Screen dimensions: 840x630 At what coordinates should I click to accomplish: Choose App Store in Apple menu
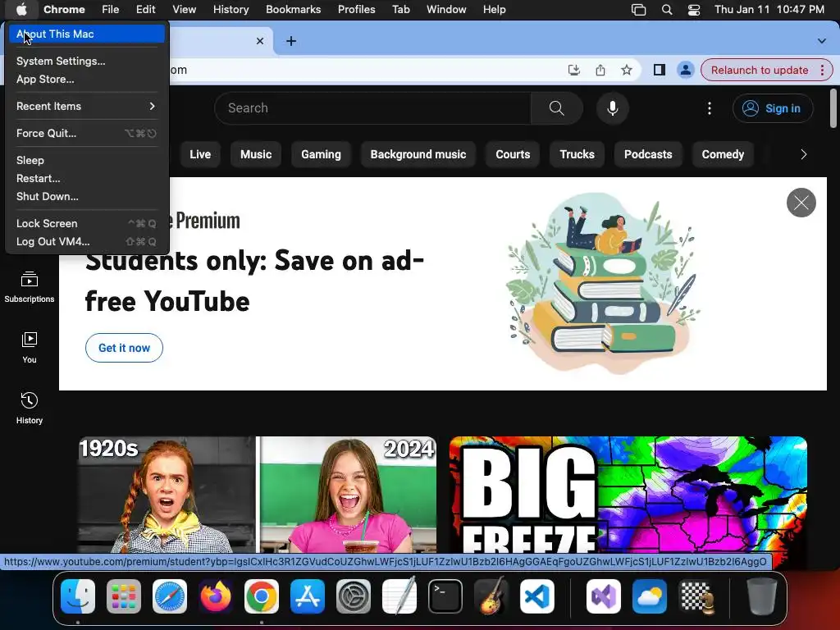click(x=86, y=80)
